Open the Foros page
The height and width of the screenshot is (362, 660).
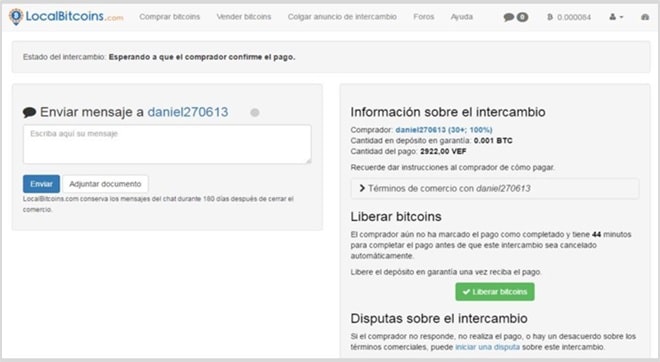click(x=423, y=17)
